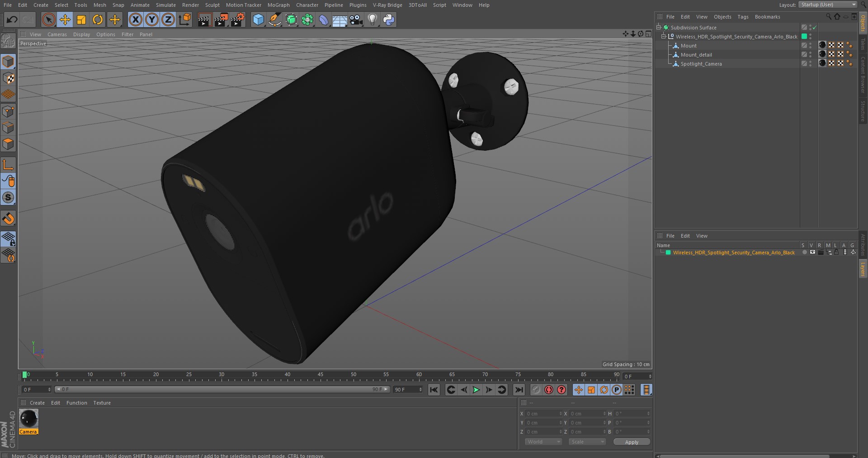Viewport: 868px width, 458px height.
Task: Open the World coordinate dropdown
Action: pos(543,442)
